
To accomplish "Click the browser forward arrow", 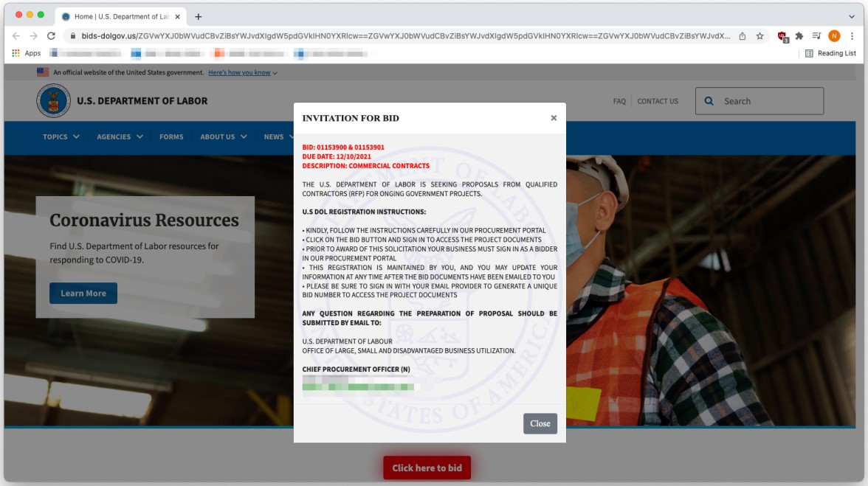I will 34,36.
